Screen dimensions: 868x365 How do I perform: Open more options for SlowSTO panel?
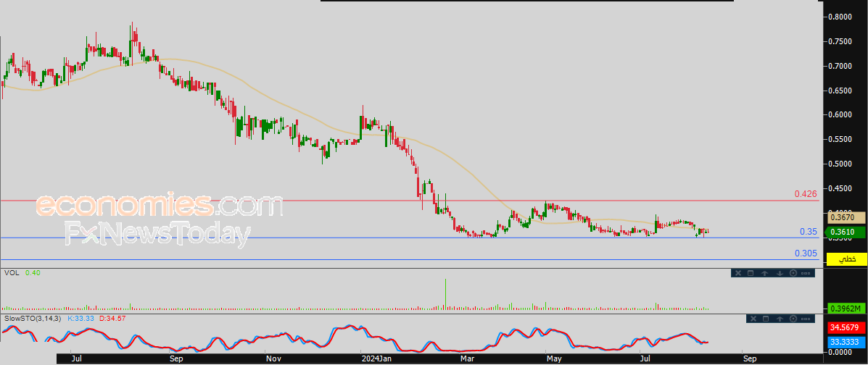pos(806,319)
